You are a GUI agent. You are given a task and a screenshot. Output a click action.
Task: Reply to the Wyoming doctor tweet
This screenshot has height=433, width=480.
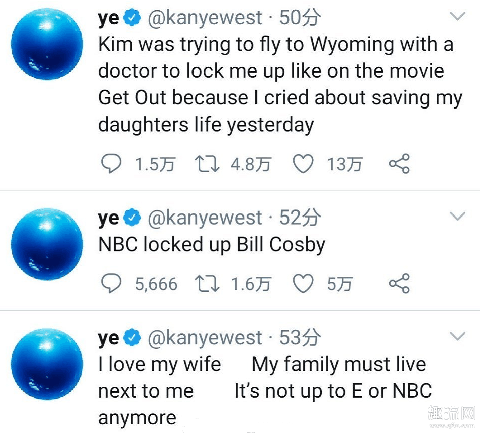point(111,164)
